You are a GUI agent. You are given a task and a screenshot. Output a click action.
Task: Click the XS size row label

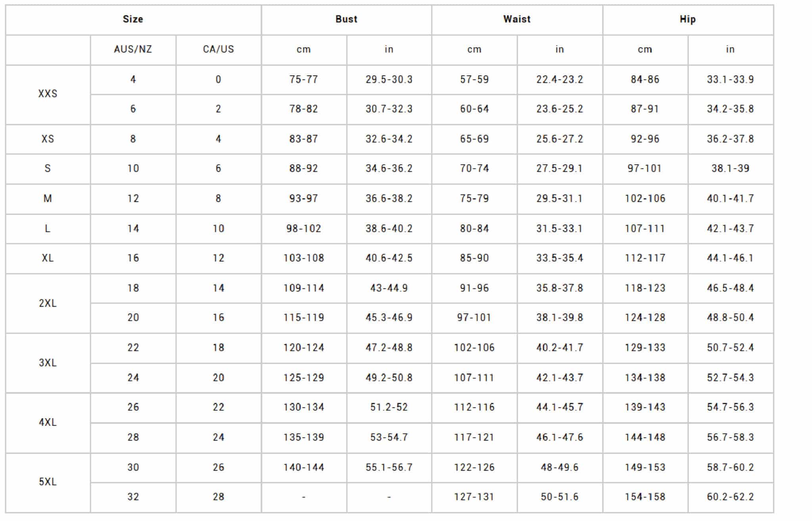[48, 139]
